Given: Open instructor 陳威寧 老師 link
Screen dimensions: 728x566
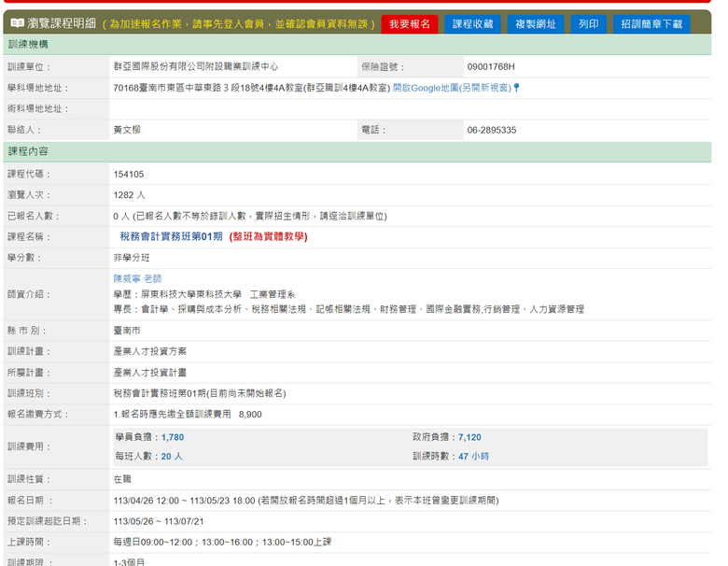Looking at the screenshot, I should click(137, 278).
